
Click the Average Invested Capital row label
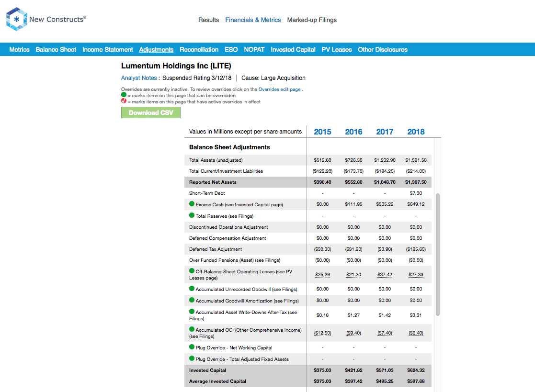pos(217,381)
